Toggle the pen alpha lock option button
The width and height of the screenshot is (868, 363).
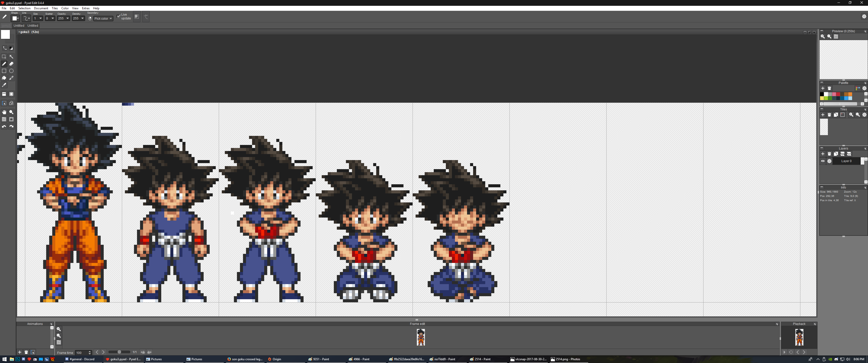coord(137,16)
